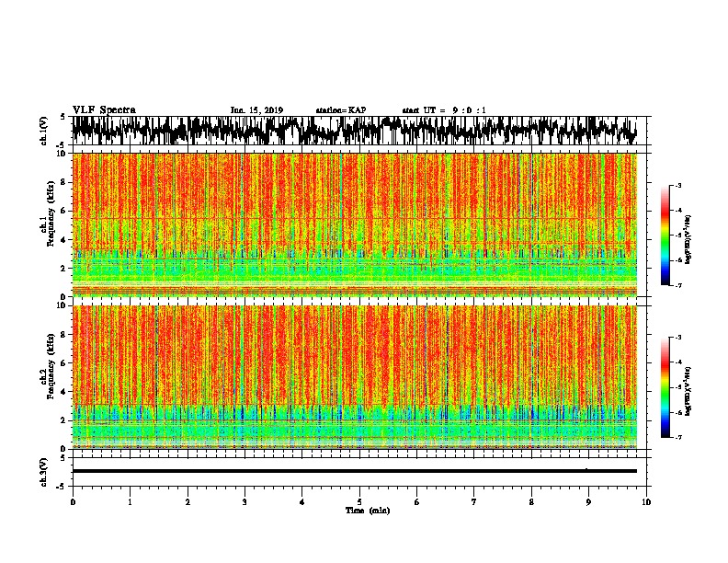728x563 pixels.
Task: Click the 9 tick on the time axis
Action: 588,502
